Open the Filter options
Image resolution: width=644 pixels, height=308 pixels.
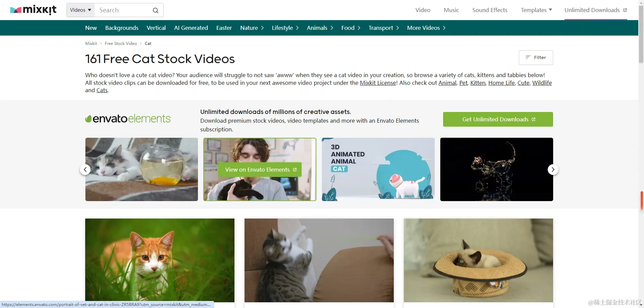click(x=536, y=58)
